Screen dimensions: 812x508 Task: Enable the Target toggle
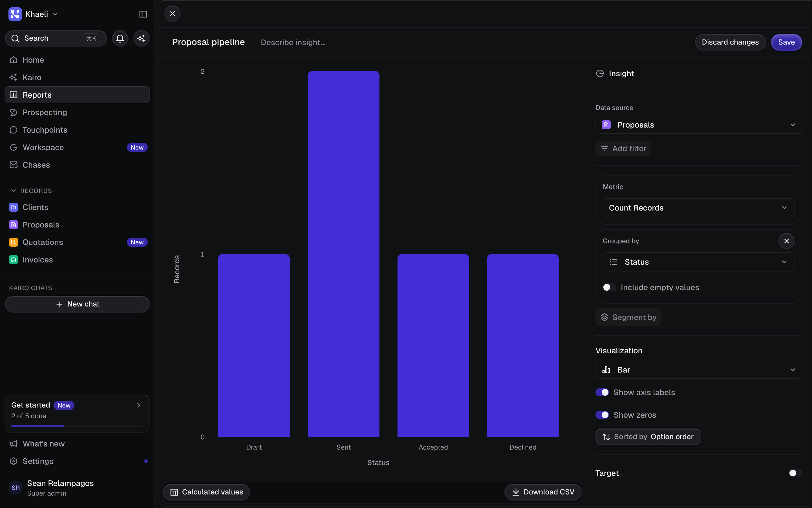795,473
